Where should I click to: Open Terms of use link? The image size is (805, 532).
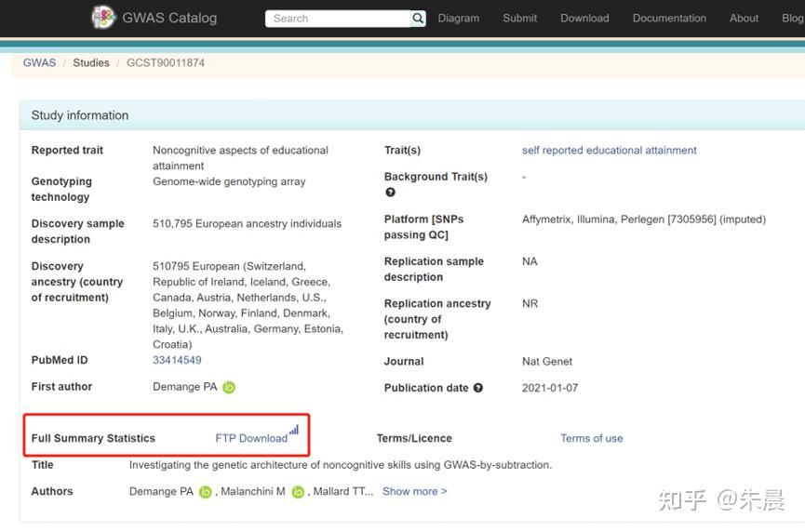pyautogui.click(x=592, y=439)
